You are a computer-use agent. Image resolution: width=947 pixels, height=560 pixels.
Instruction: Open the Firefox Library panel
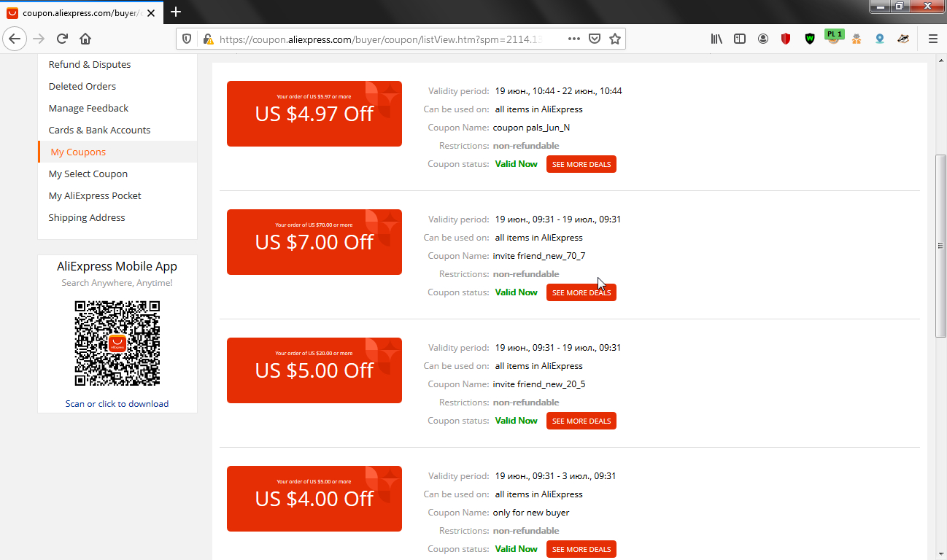716,39
